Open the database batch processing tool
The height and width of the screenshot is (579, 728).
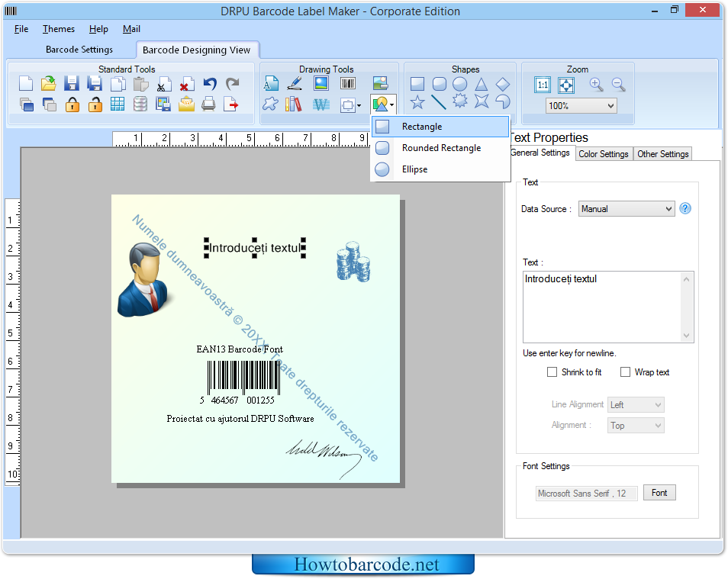pyautogui.click(x=140, y=105)
